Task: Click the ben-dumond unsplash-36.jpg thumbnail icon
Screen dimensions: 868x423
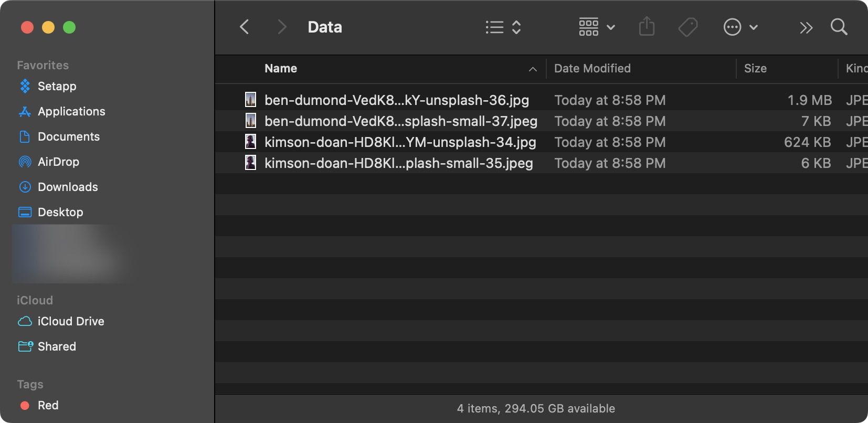Action: pos(251,100)
